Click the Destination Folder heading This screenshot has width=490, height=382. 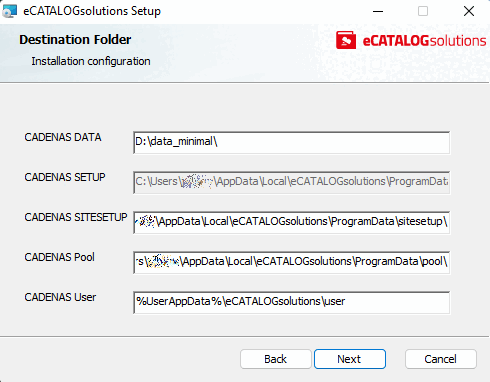[75, 40]
